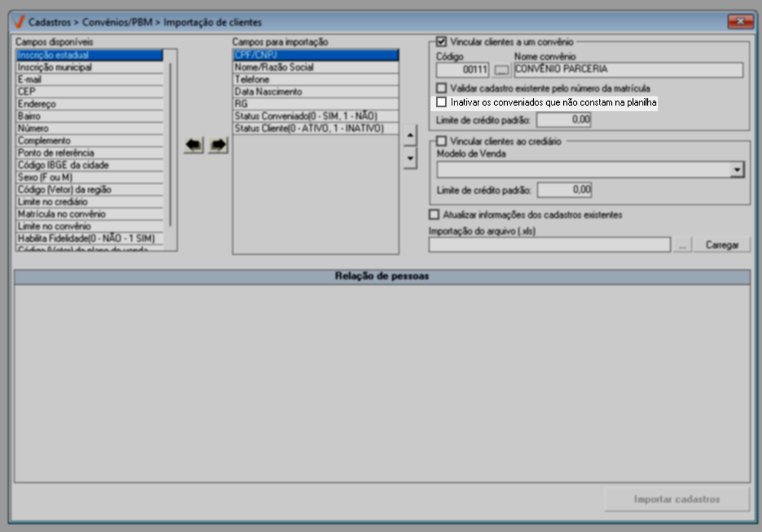Check Inativar os conveniados que não constam na planilha

441,102
